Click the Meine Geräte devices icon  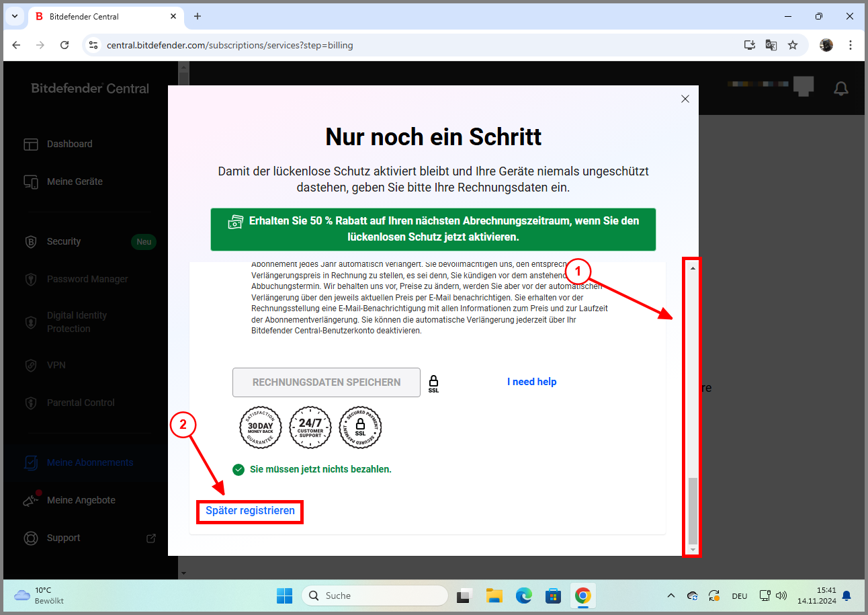pos(31,181)
